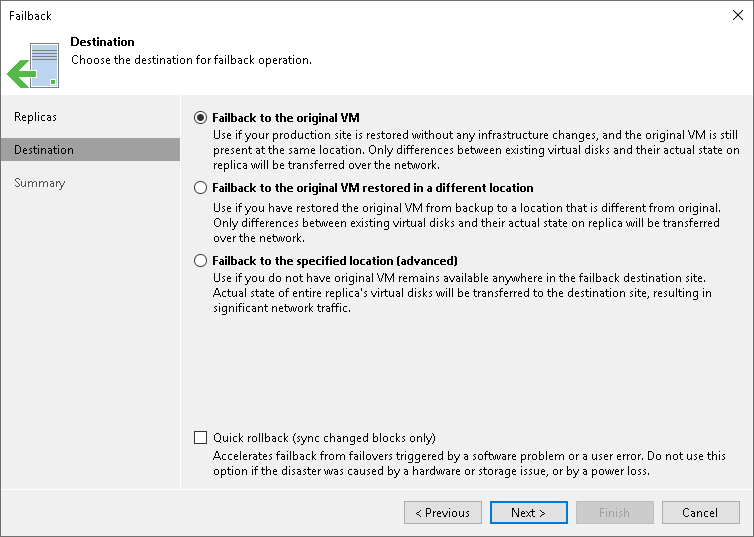Click the Failback wizard header icon
Viewport: 754px width, 537px height.
(33, 63)
